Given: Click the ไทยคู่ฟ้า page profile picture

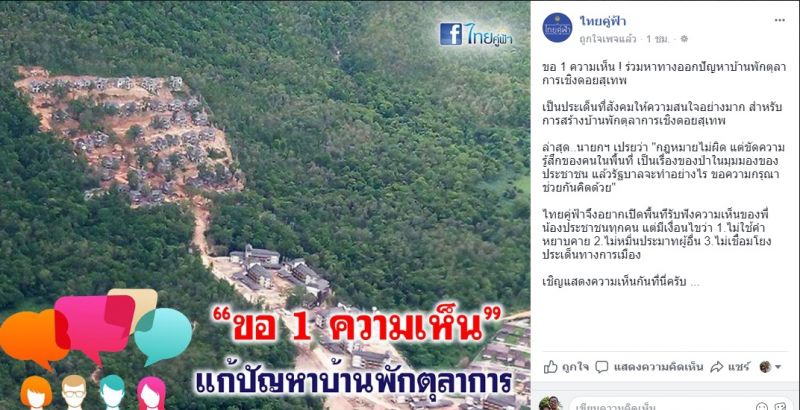Looking at the screenshot, I should coord(557,27).
